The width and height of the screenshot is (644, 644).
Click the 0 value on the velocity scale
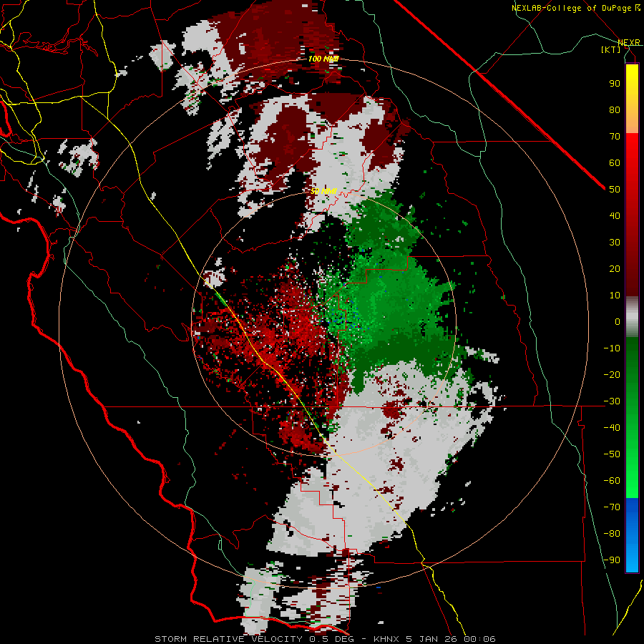[x=618, y=321]
